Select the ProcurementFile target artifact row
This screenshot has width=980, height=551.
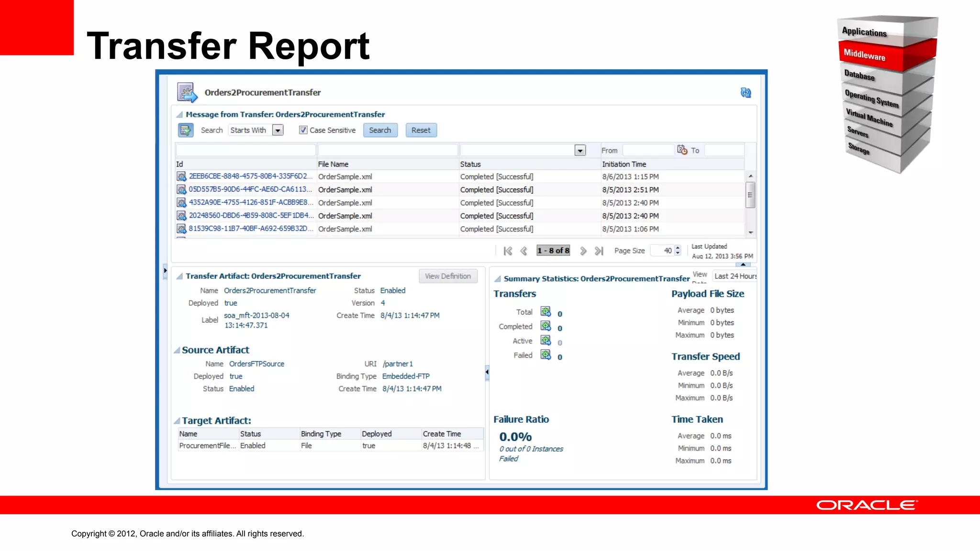pyautogui.click(x=330, y=446)
